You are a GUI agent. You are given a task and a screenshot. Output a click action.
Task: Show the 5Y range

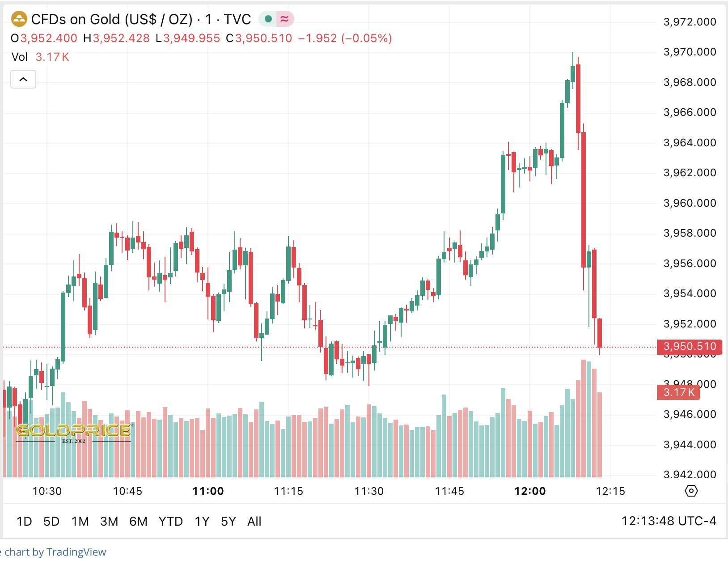point(229,521)
